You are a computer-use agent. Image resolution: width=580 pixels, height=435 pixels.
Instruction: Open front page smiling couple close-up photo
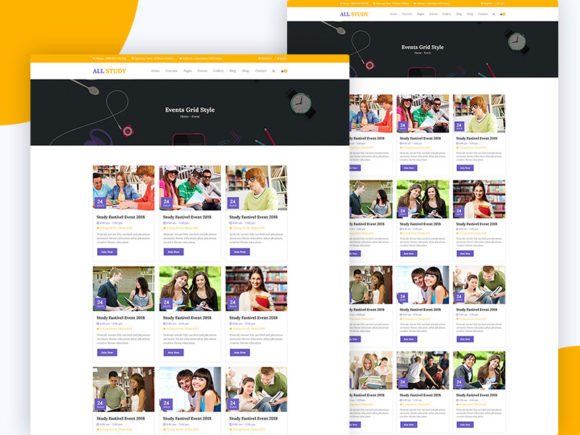pos(190,390)
